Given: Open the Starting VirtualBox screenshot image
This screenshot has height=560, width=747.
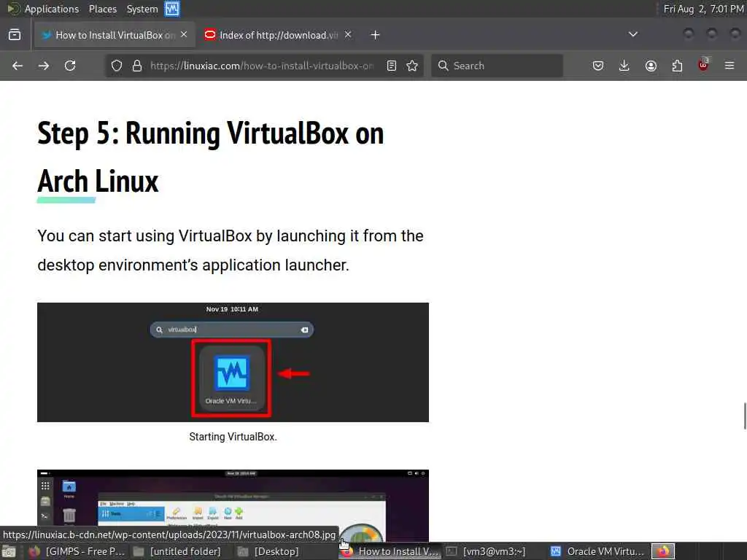Looking at the screenshot, I should 233,362.
